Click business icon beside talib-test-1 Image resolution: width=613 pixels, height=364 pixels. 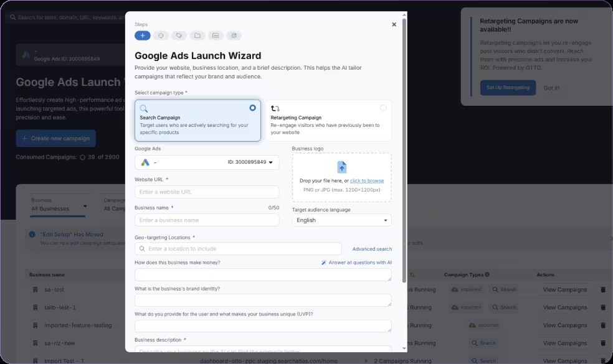tap(35, 307)
